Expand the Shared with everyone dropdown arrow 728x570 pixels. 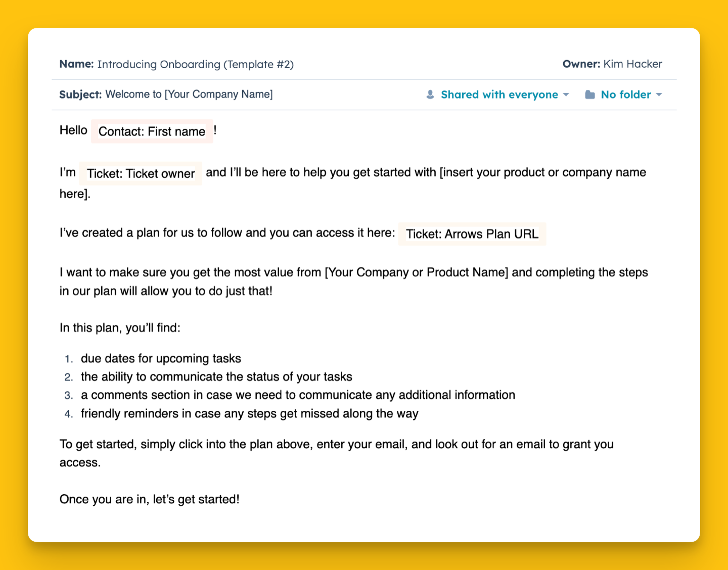coord(566,95)
